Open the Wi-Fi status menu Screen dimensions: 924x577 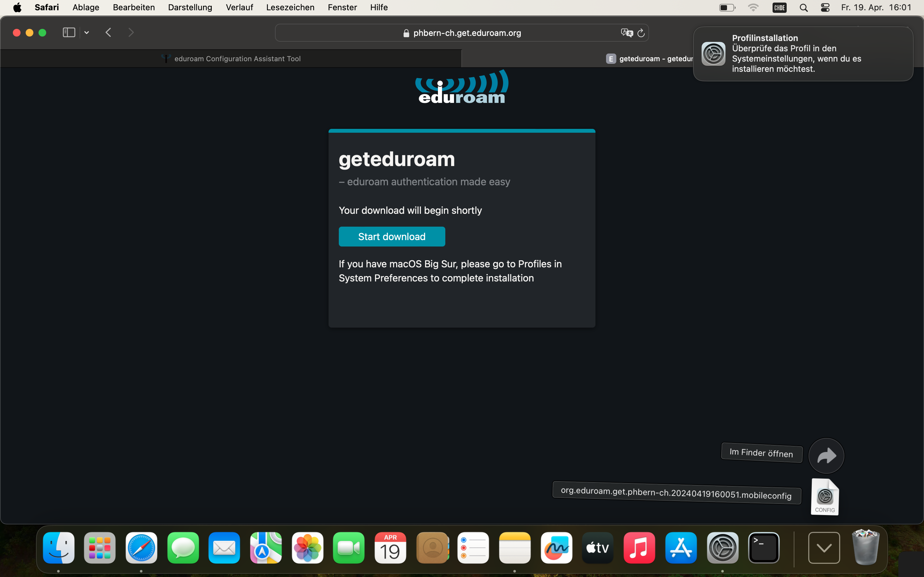(x=753, y=8)
